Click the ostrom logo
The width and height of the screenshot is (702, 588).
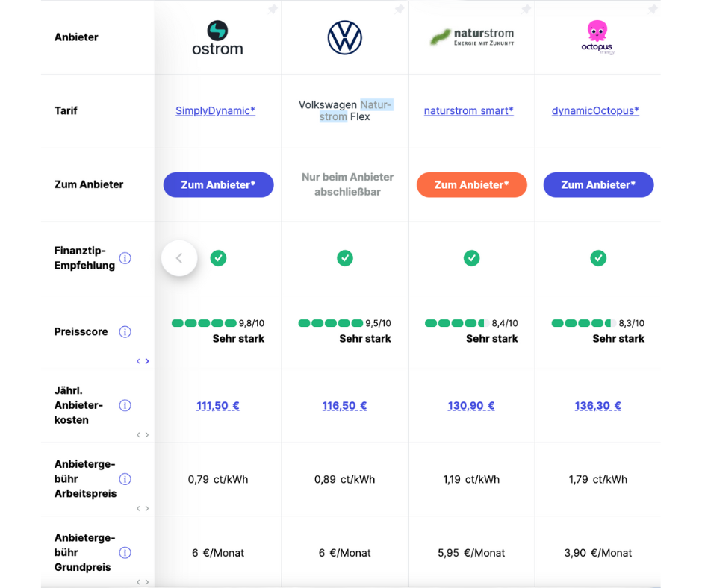coord(217,38)
